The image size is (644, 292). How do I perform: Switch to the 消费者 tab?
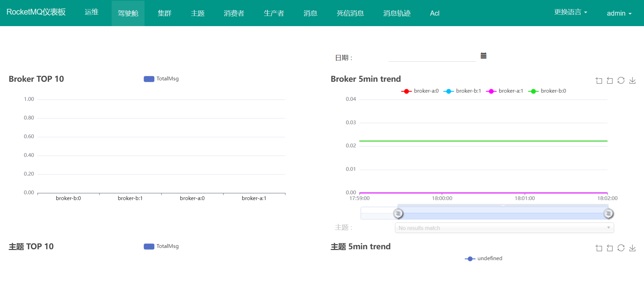click(x=234, y=13)
